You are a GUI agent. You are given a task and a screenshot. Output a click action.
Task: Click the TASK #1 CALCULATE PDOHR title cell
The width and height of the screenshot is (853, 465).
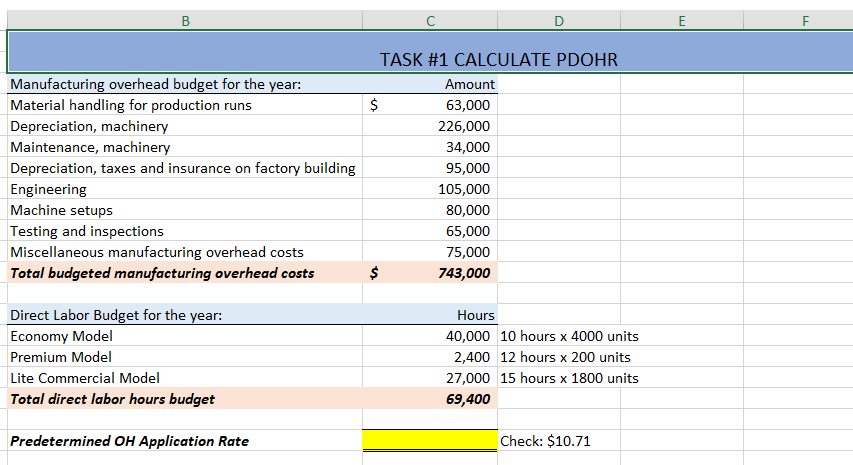[430, 52]
